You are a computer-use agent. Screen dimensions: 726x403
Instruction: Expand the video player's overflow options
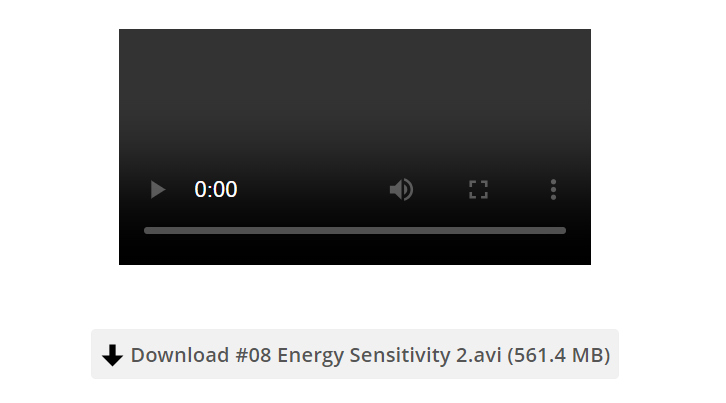[x=553, y=189]
